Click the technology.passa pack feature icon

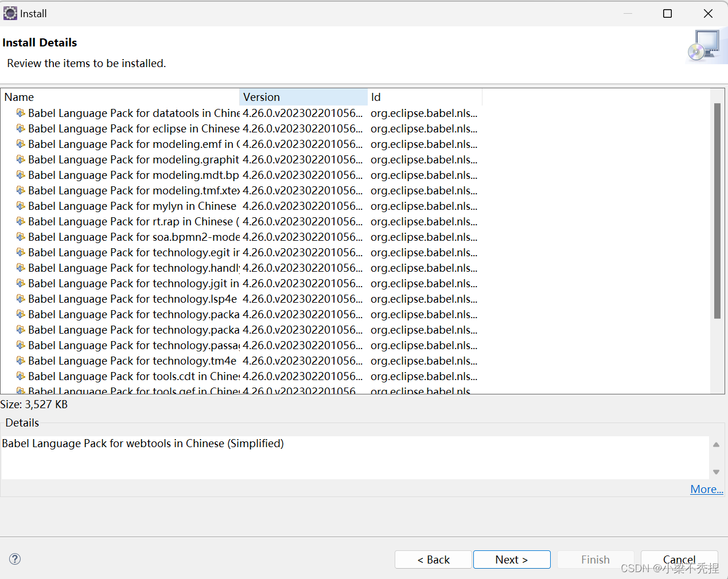click(x=21, y=345)
